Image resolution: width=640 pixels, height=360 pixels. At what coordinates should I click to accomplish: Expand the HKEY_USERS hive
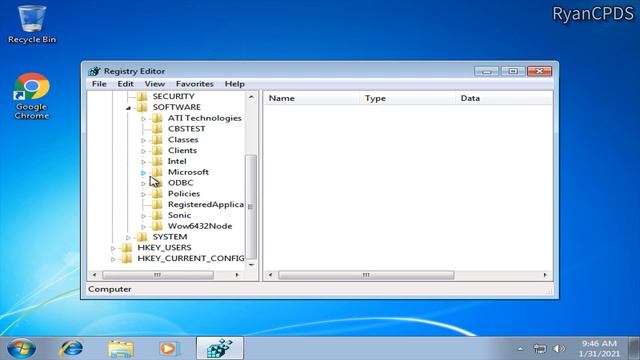[113, 248]
